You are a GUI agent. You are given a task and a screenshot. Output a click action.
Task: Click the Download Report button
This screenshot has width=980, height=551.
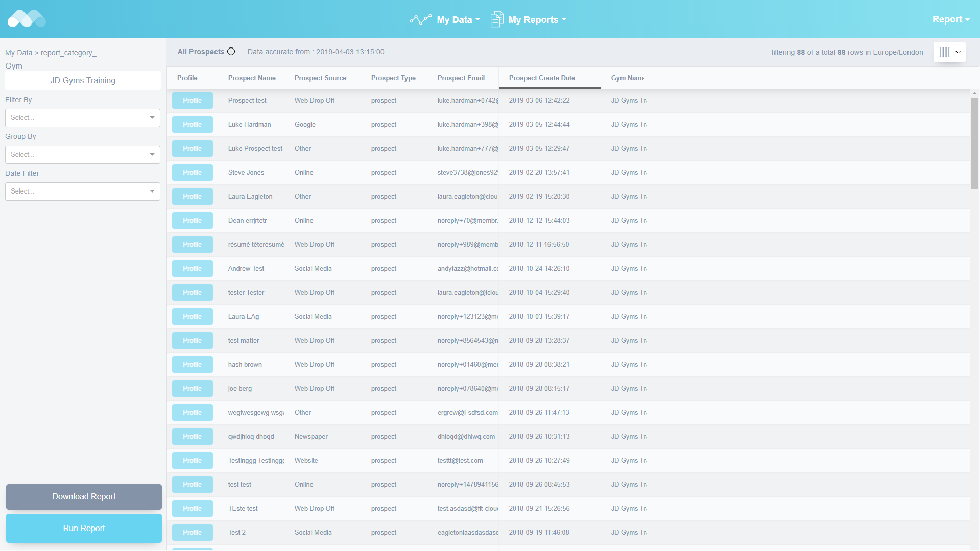click(84, 497)
